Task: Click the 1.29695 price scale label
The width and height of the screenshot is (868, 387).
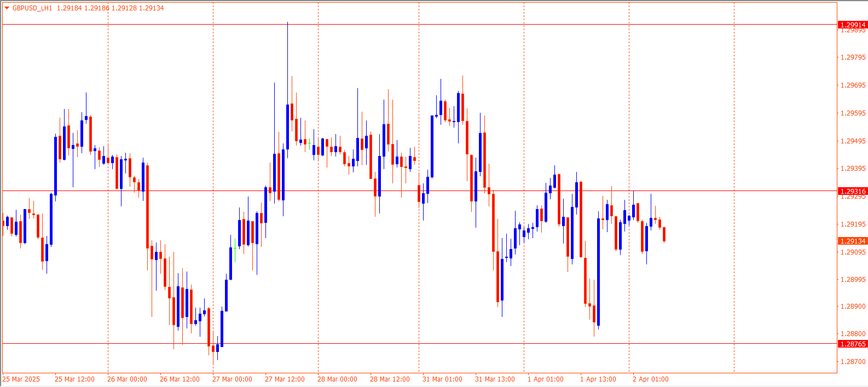Action: coord(853,85)
